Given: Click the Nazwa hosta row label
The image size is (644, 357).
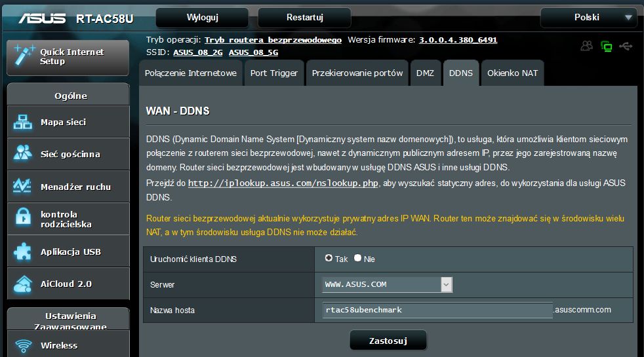Looking at the screenshot, I should [172, 310].
